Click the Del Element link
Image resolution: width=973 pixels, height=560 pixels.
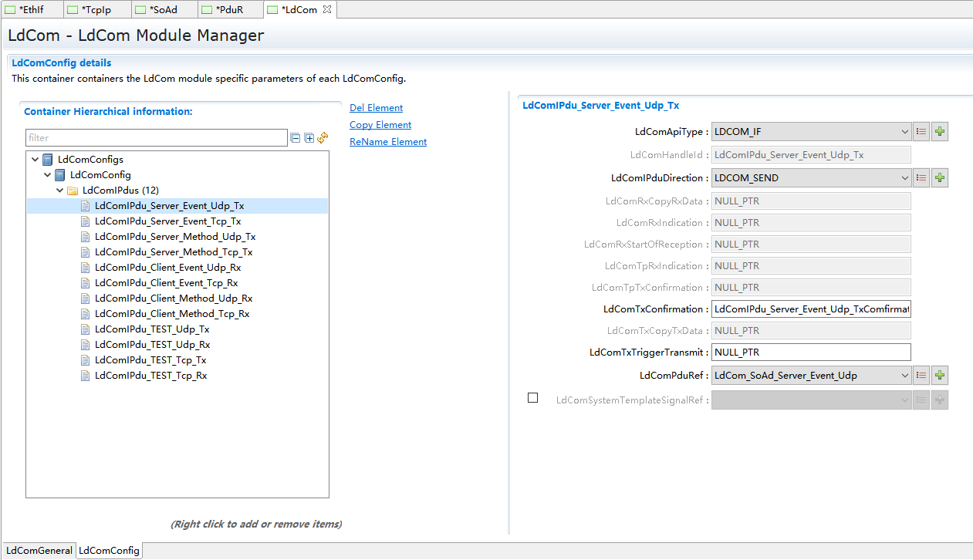pyautogui.click(x=376, y=108)
